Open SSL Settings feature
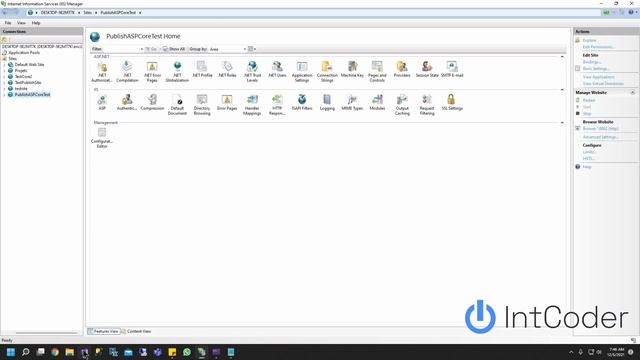Image resolution: width=640 pixels, height=360 pixels. (x=452, y=102)
